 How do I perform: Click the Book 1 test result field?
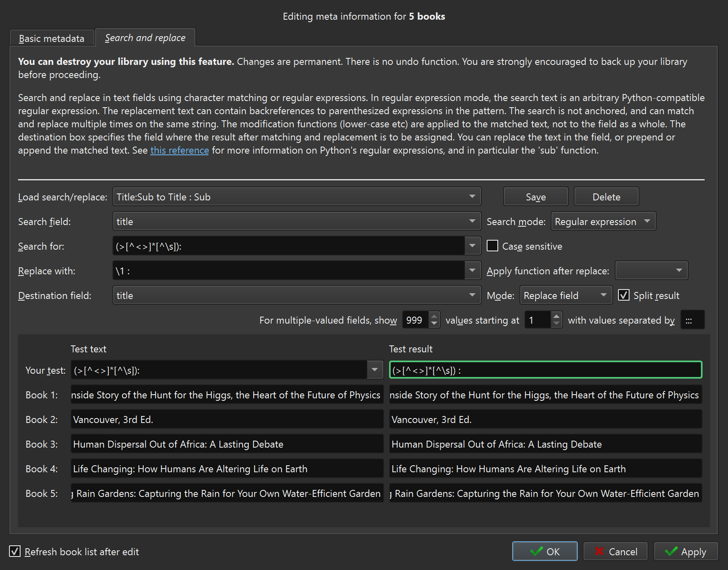545,395
